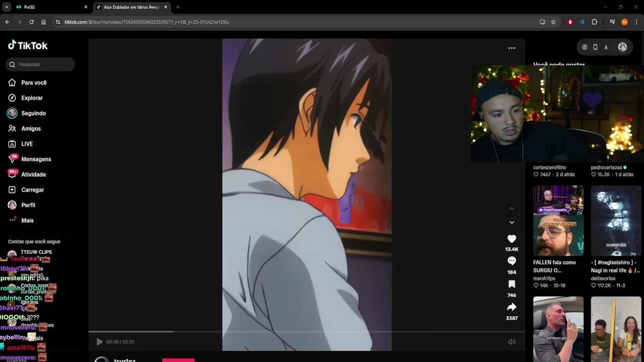Click the site info icon in address bar

(x=58, y=22)
